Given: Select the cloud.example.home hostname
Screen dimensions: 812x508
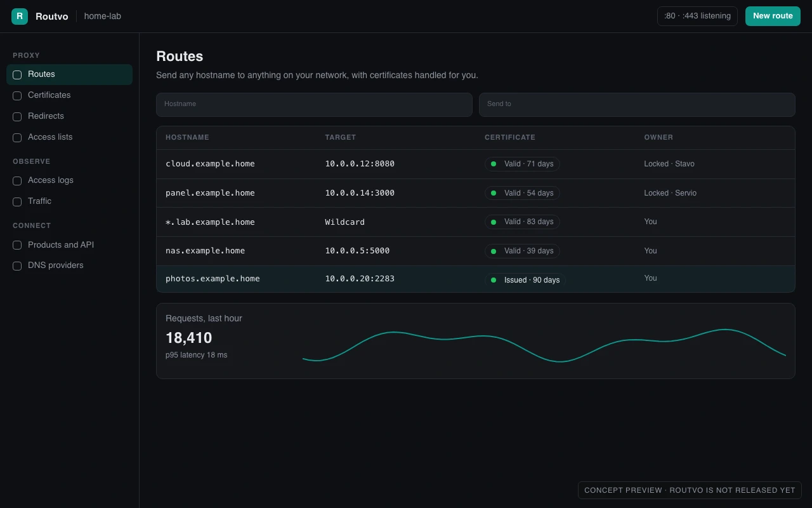Looking at the screenshot, I should pyautogui.click(x=210, y=164).
